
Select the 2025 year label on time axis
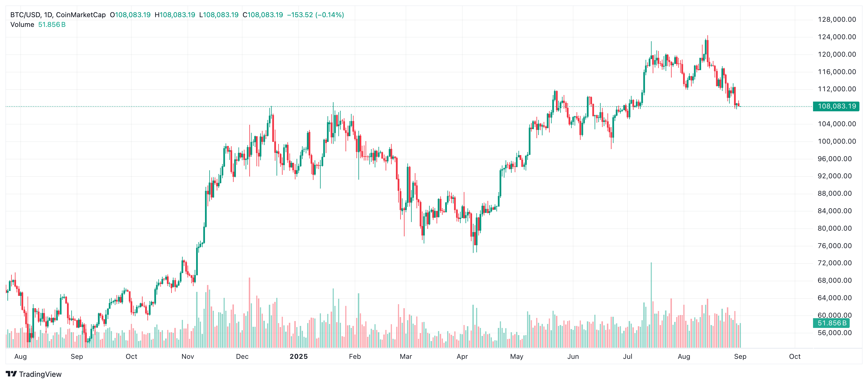coord(299,356)
